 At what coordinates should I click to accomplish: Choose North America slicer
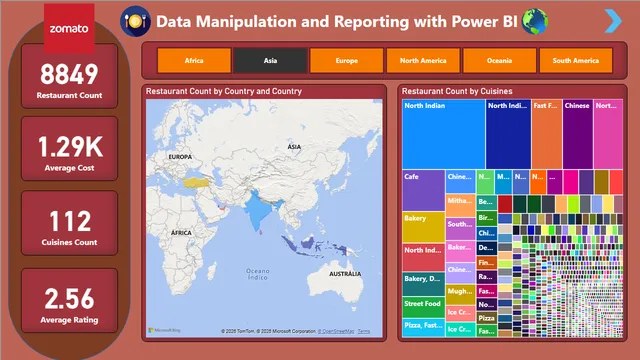(x=423, y=60)
